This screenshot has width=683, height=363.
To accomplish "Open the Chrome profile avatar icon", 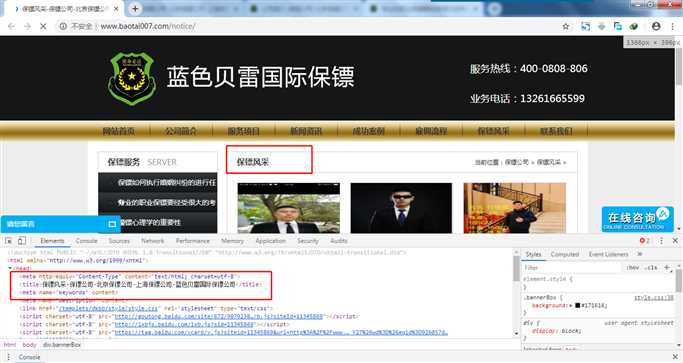I will tap(656, 27).
